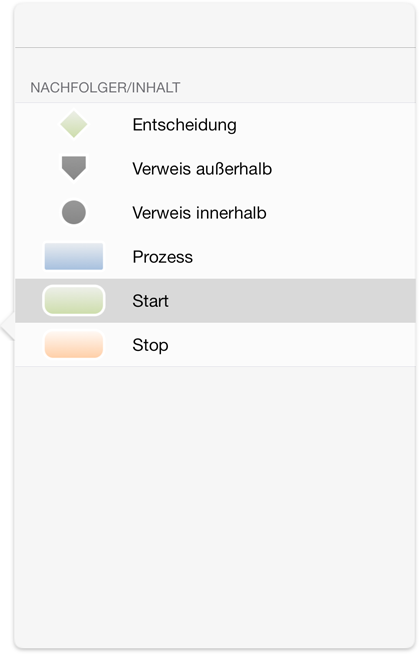The height and width of the screenshot is (654, 419).
Task: Click the blue rectangle Prozess shape icon
Action: (74, 257)
